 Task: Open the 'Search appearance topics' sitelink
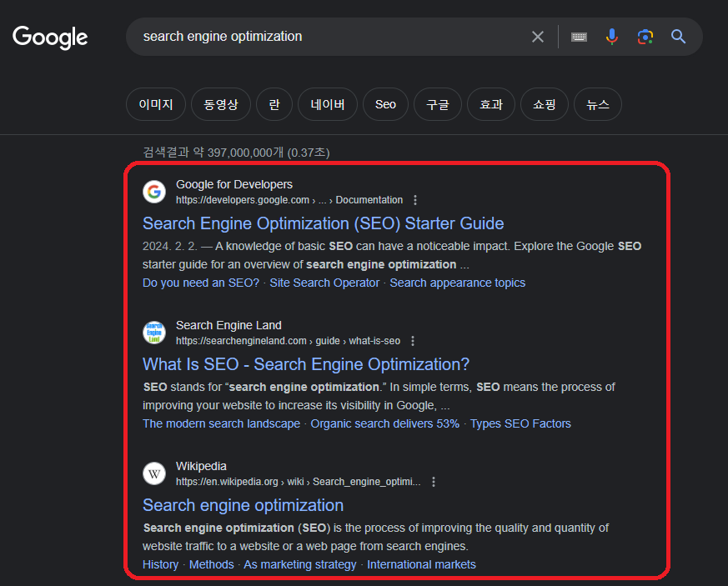[457, 283]
